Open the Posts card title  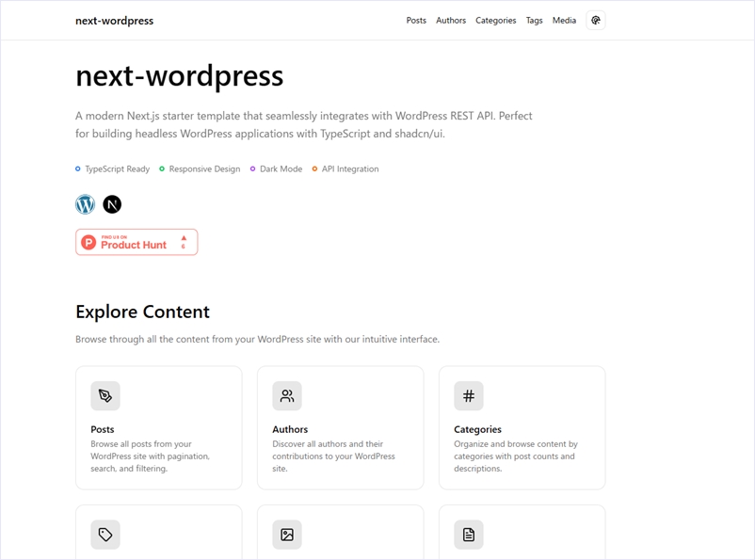(x=103, y=429)
